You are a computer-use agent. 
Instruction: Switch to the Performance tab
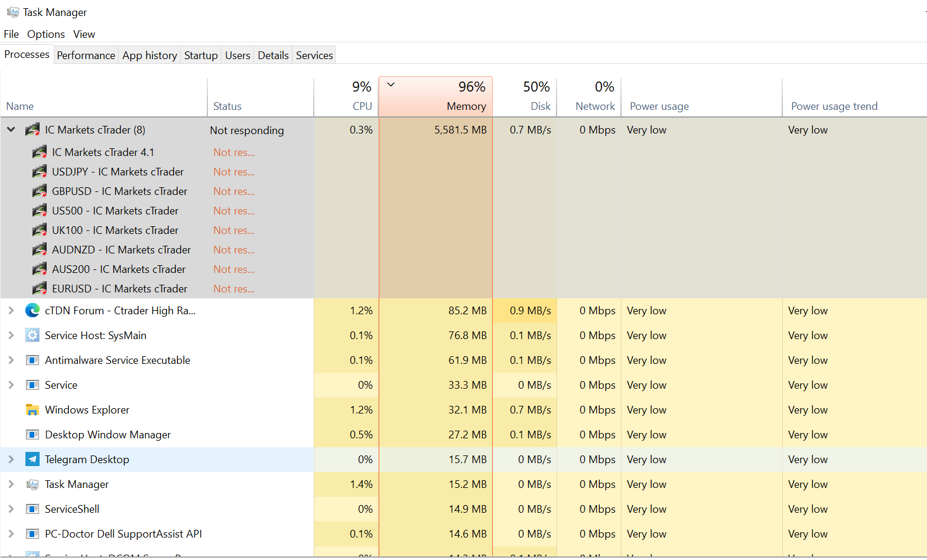point(86,56)
